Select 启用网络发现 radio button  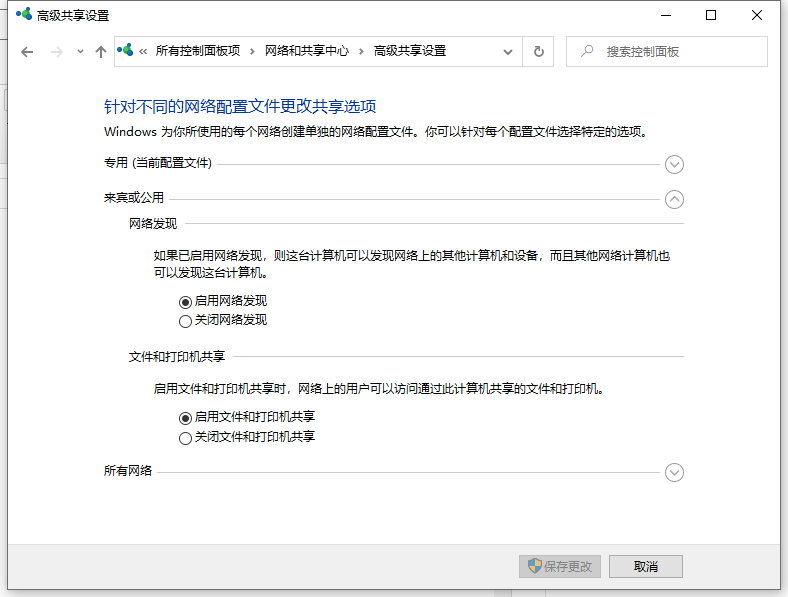point(185,302)
